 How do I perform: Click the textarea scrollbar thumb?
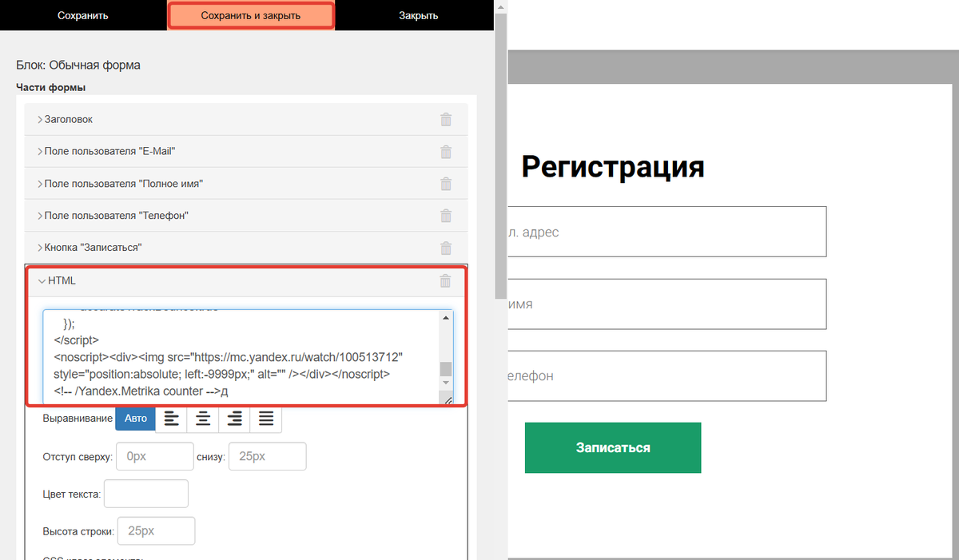tap(446, 369)
